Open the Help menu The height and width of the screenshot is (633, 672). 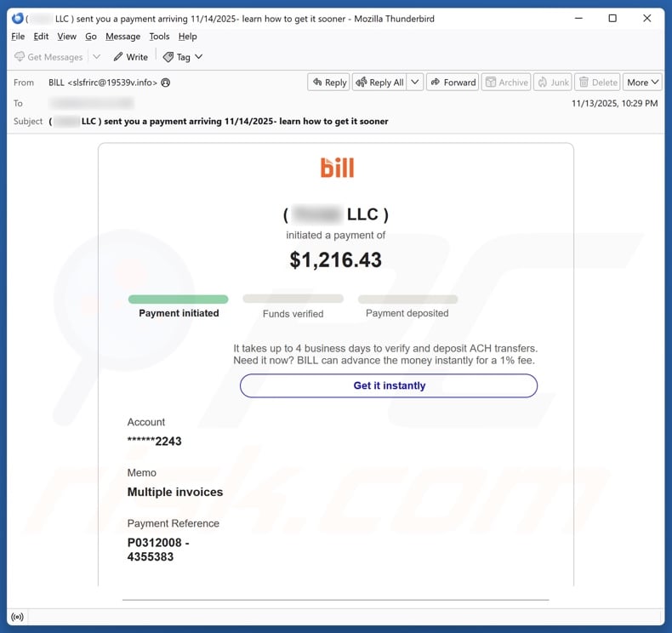coord(187,37)
